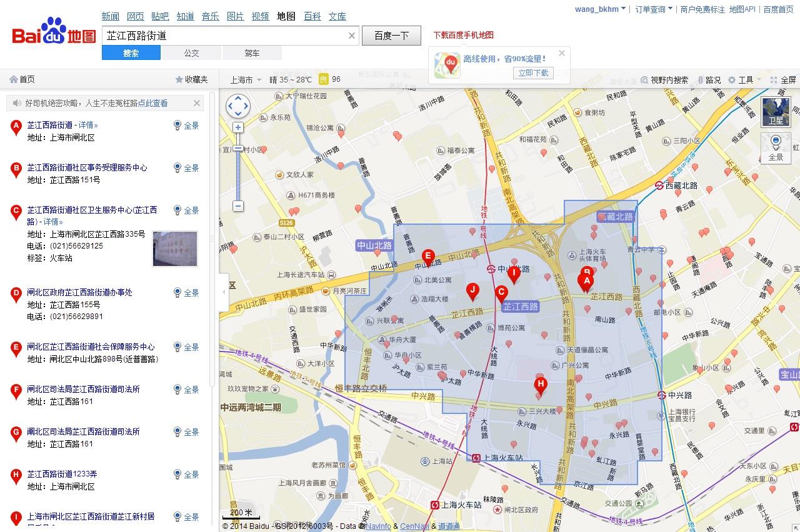Click the red F marker in results list

coord(17,392)
